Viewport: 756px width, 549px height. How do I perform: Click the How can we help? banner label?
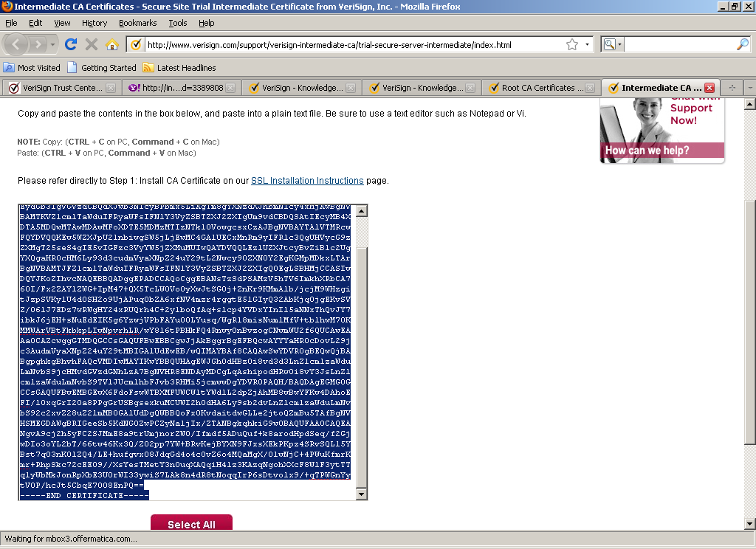click(x=647, y=151)
